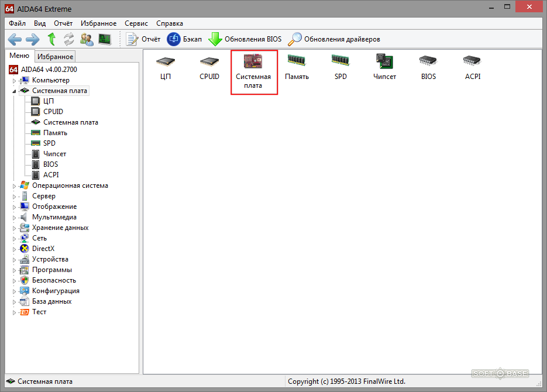Viewport: 547px width, 392px height.
Task: Open the ЦП icon in the main pane
Action: pyautogui.click(x=166, y=68)
